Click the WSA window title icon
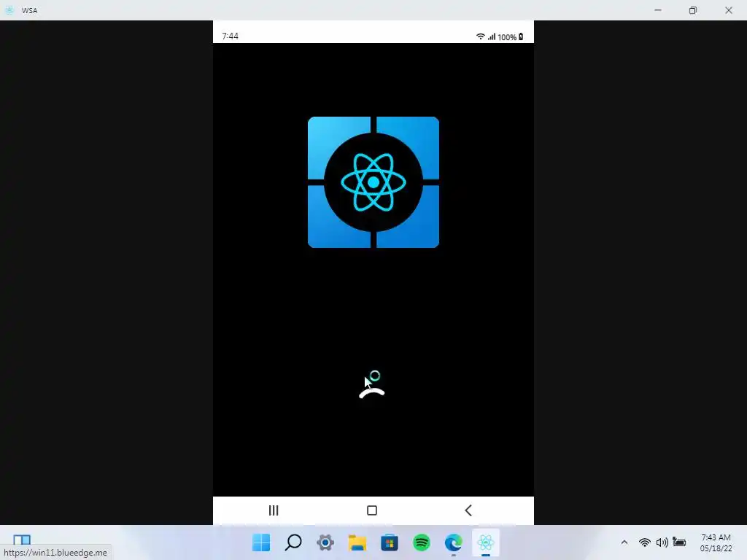 9,10
